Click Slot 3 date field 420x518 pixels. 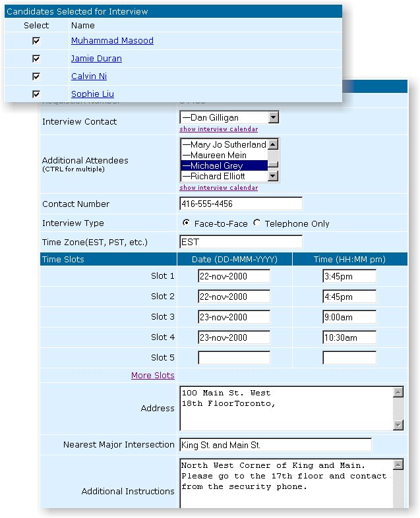(x=234, y=317)
